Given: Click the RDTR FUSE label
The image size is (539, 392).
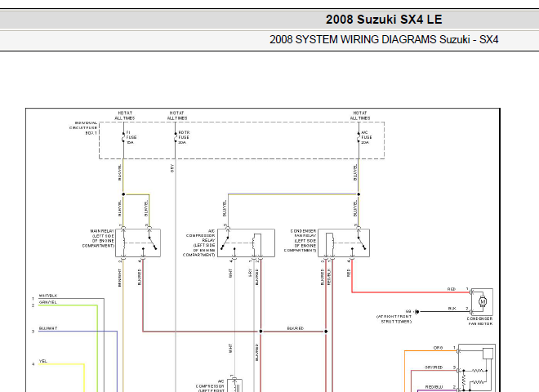Looking at the screenshot, I should pyautogui.click(x=184, y=137).
